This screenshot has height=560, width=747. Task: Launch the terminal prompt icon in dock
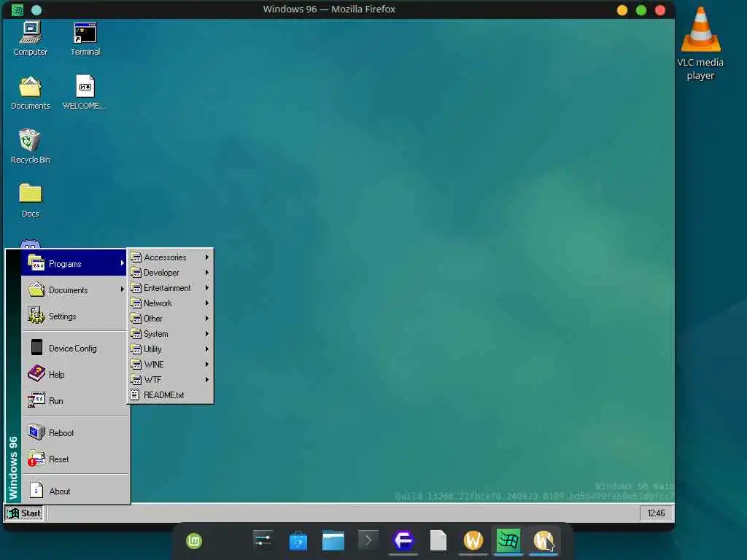coord(368,540)
